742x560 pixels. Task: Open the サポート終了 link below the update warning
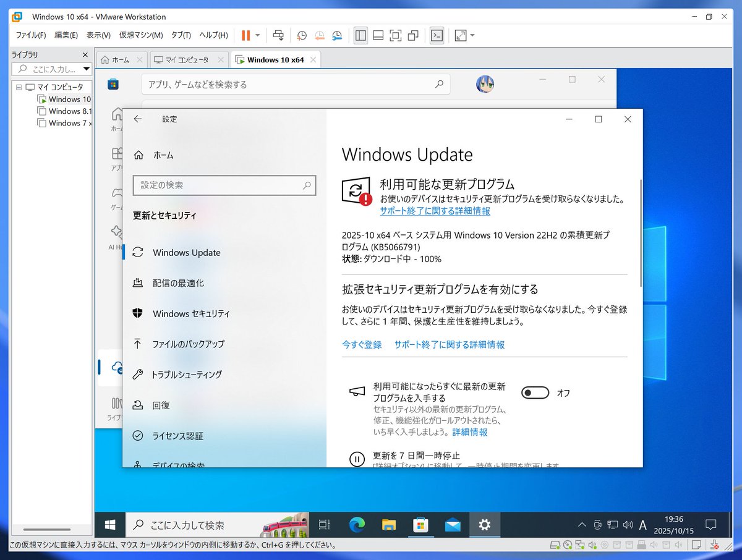[x=435, y=211]
